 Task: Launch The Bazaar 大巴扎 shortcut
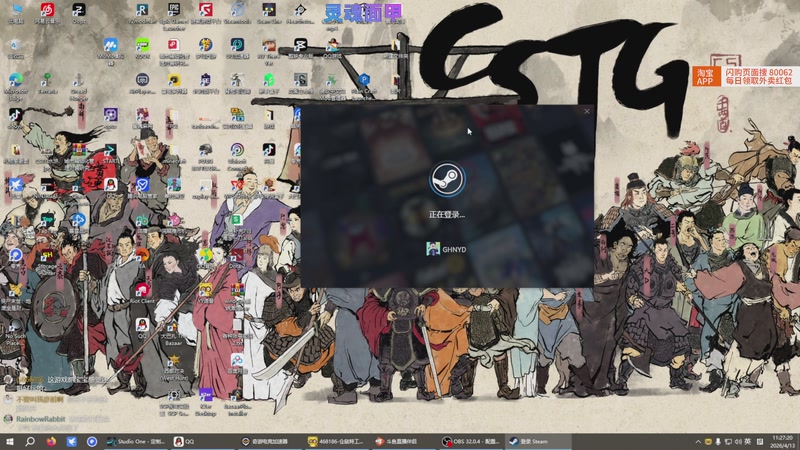coord(173,332)
